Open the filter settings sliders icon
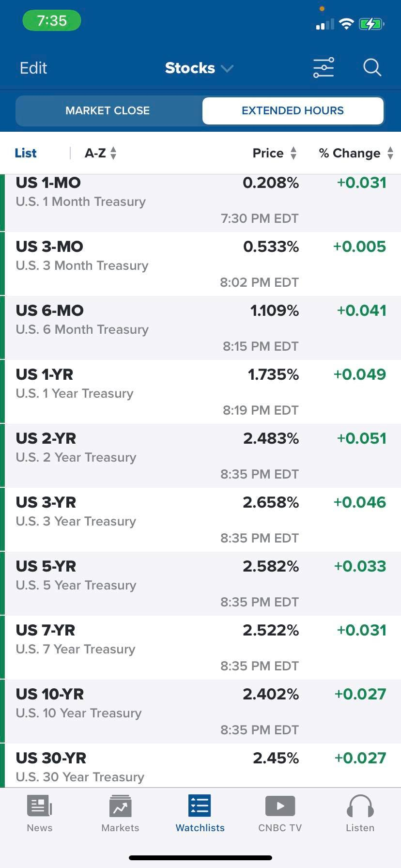Viewport: 401px width, 868px height. [x=324, y=68]
